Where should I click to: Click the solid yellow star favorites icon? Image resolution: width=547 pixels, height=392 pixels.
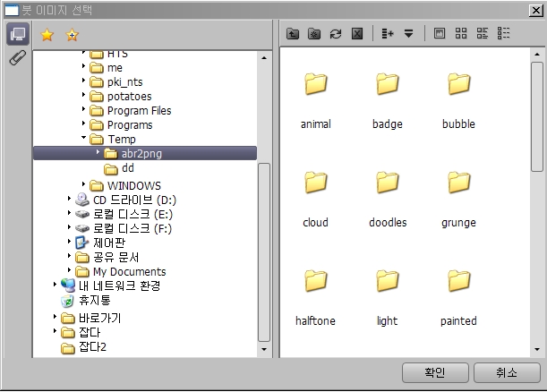point(47,35)
